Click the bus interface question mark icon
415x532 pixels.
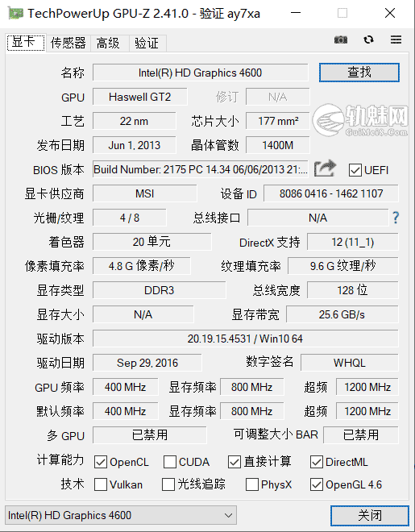coord(396,218)
